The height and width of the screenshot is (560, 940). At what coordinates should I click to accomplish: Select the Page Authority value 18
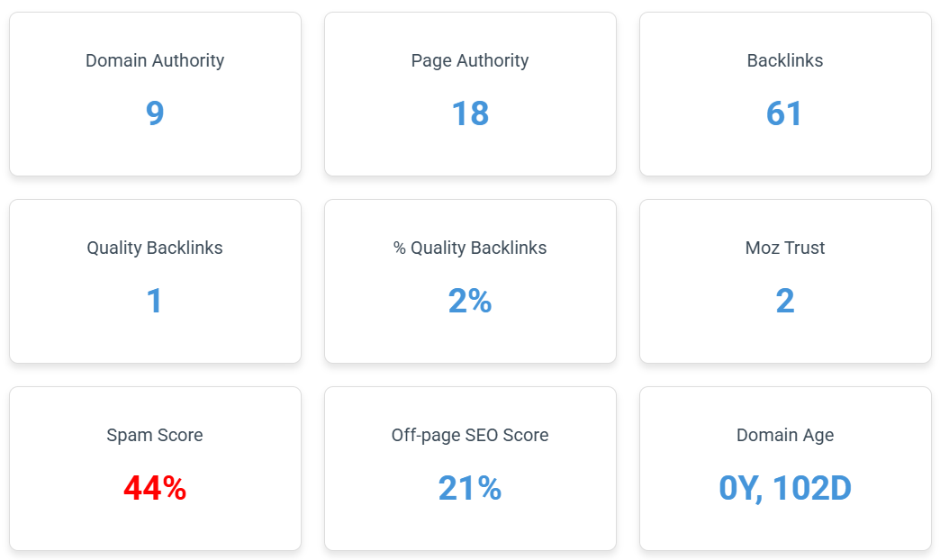pos(470,113)
